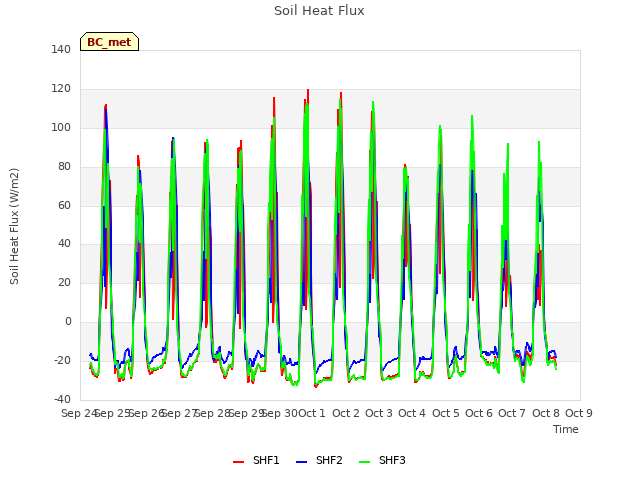This screenshot has height=480, width=640.
Task: Click x-axis date label Oct 2
Action: click(x=346, y=413)
